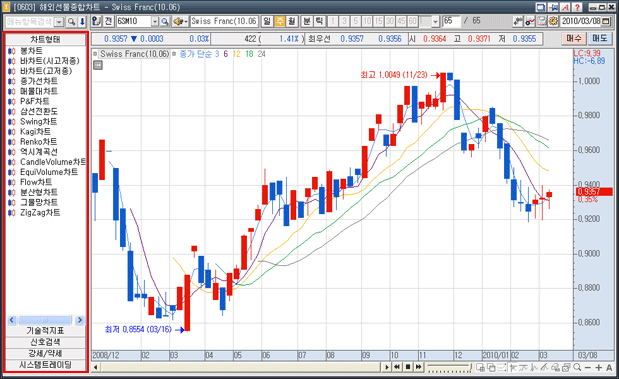619x379 pixels.
Task: Open the interval value dropdown after 60
Action: [x=435, y=22]
